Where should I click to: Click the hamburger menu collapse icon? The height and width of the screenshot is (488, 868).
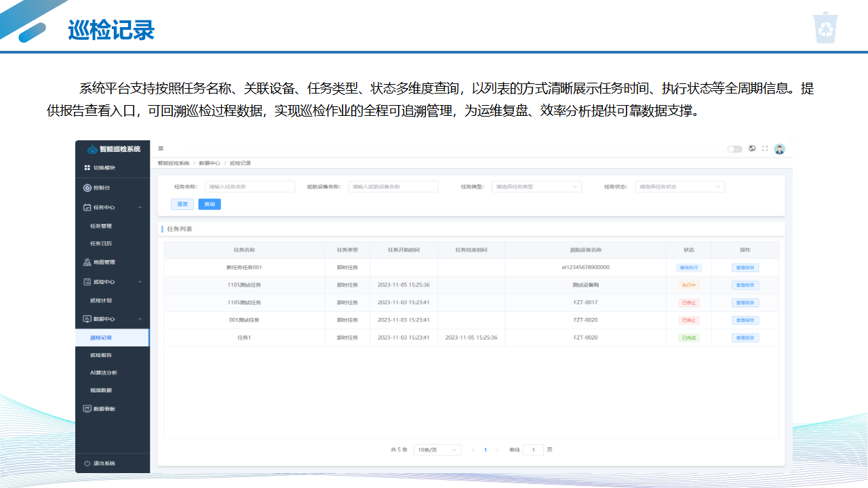click(161, 148)
